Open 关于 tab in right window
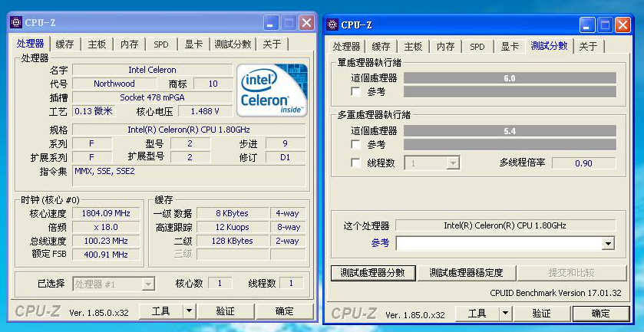 click(588, 46)
